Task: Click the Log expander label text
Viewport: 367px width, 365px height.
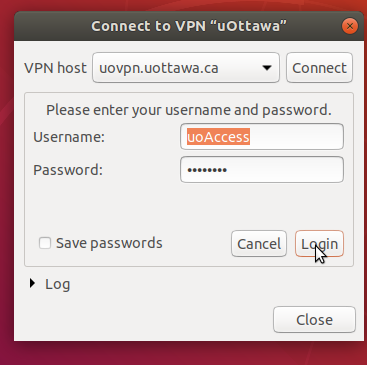Action: (x=57, y=284)
